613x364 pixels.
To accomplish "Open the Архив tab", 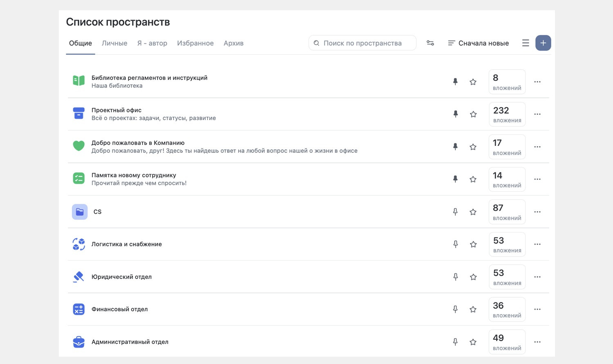I will pyautogui.click(x=233, y=43).
